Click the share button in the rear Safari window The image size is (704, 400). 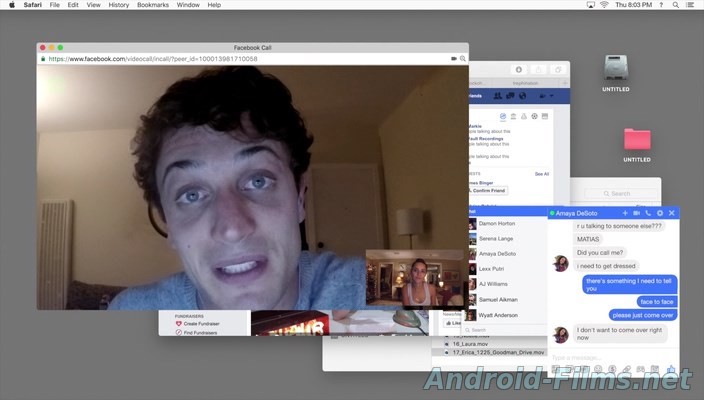538,70
